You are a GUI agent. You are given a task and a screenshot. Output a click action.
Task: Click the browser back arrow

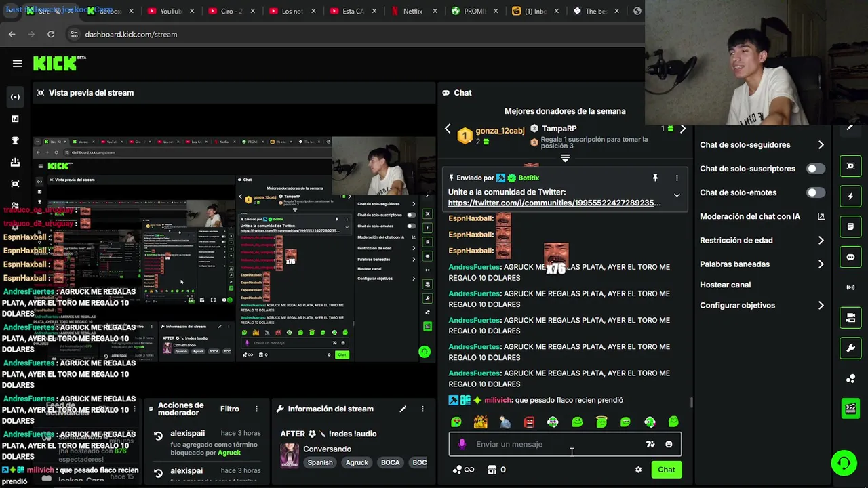coord(12,34)
